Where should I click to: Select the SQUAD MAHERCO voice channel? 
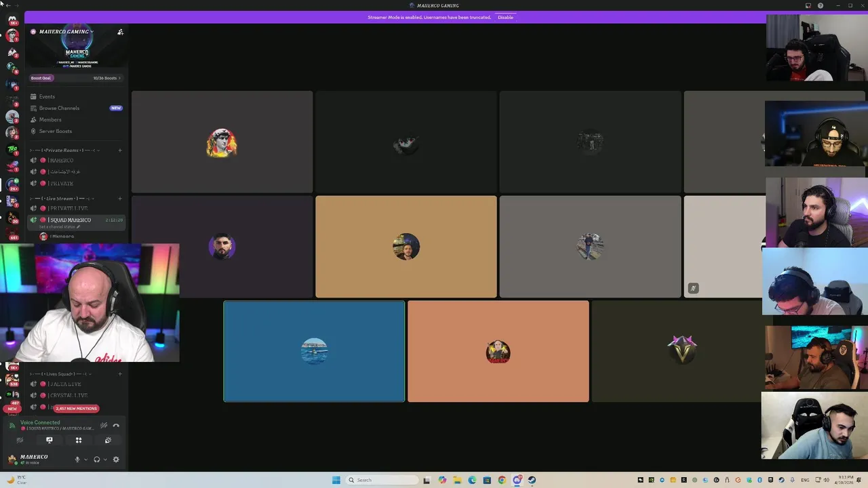(76, 220)
